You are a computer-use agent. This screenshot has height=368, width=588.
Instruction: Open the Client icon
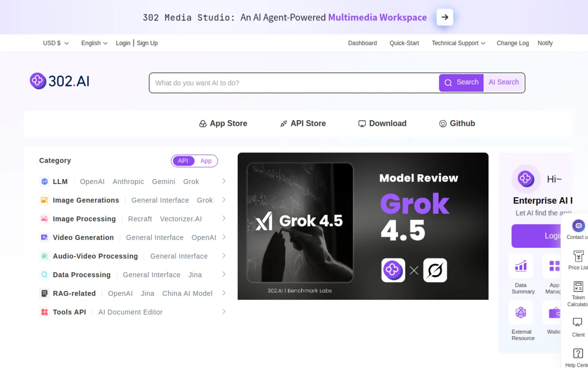click(x=577, y=323)
